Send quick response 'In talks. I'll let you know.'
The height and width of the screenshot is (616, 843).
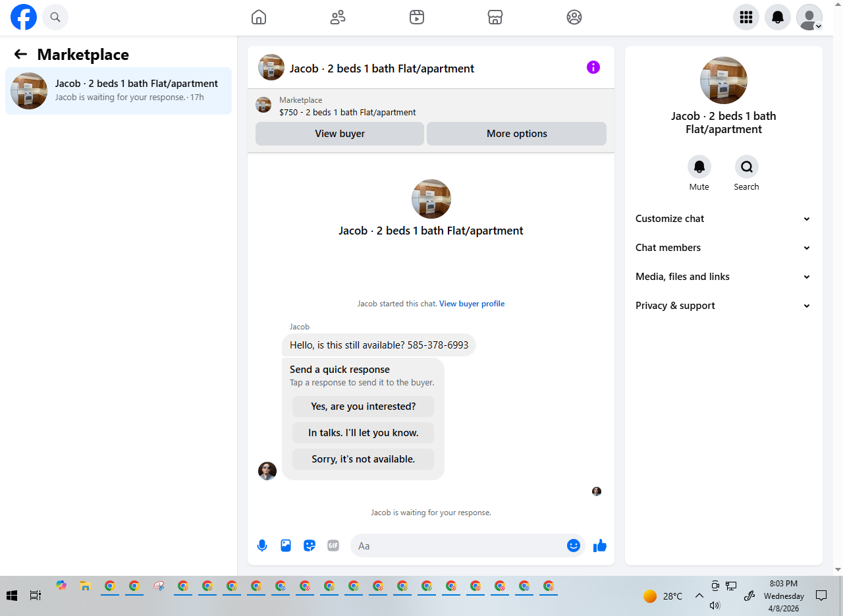[x=364, y=433]
